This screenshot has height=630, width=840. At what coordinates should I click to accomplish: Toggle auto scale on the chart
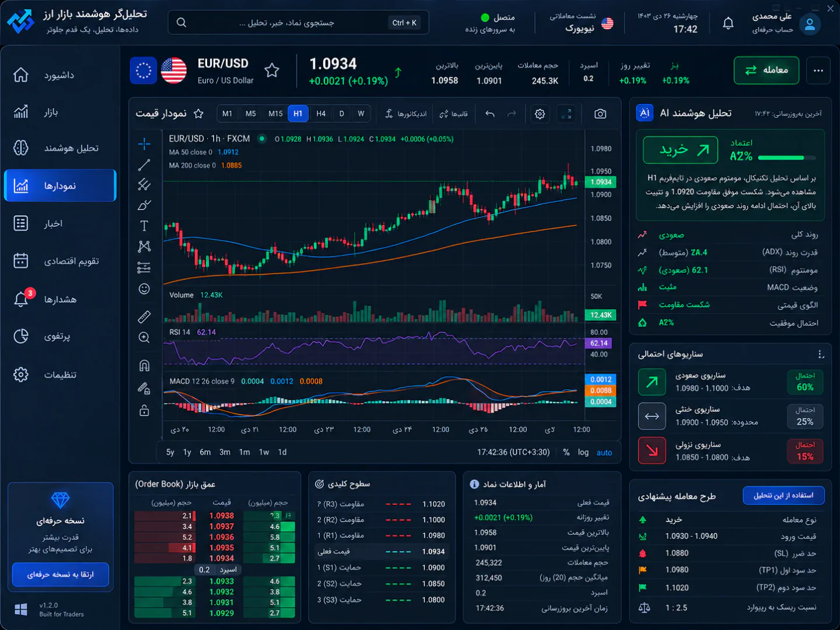click(604, 452)
